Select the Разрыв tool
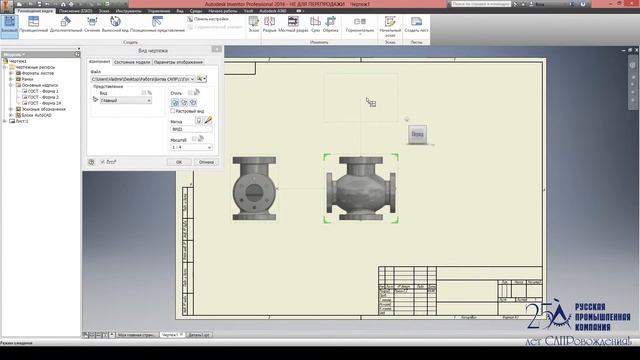 (x=269, y=24)
